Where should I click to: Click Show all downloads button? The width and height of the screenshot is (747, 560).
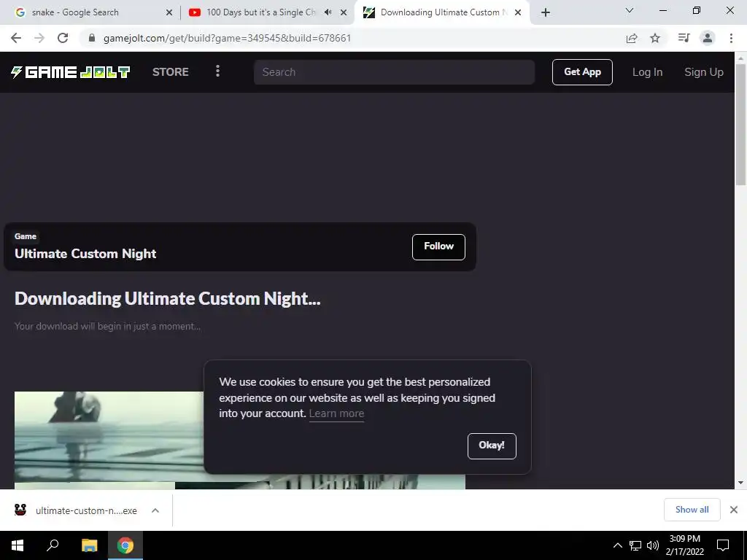692,510
